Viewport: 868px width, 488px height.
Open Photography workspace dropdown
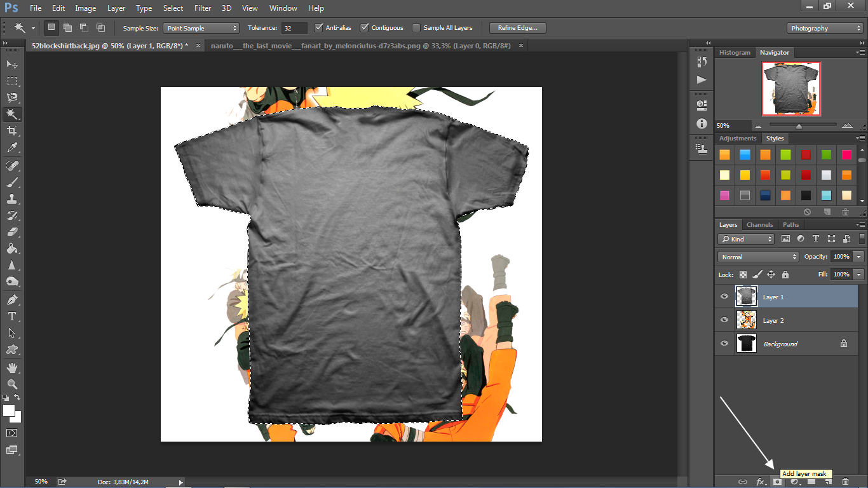(825, 28)
